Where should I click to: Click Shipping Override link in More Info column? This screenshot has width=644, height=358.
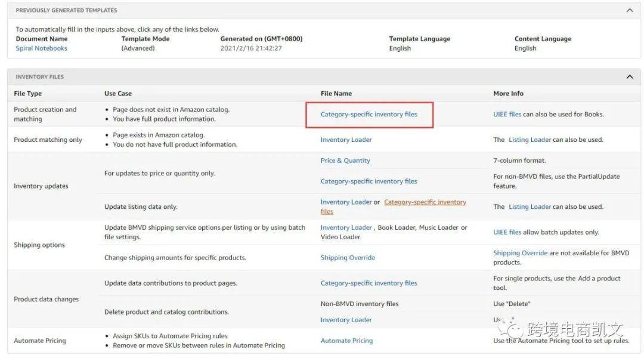point(520,253)
